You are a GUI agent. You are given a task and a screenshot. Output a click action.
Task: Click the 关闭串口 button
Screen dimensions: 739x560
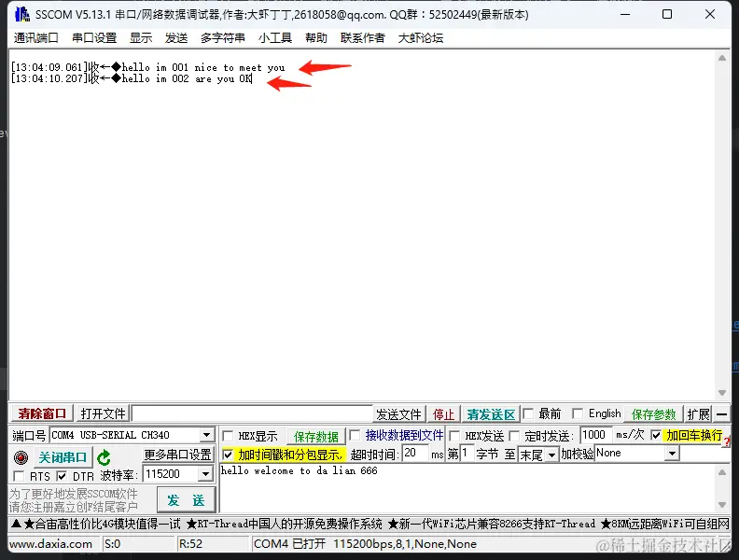click(x=63, y=457)
